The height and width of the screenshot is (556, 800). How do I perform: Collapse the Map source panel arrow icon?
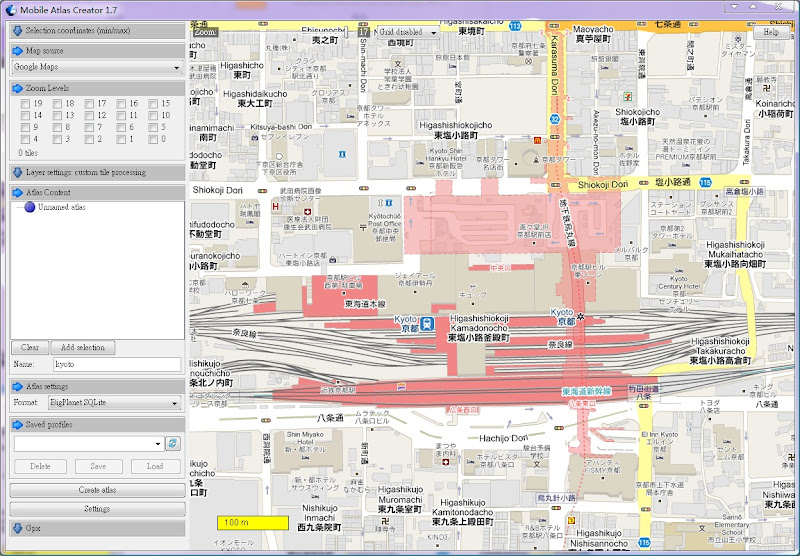pyautogui.click(x=18, y=51)
